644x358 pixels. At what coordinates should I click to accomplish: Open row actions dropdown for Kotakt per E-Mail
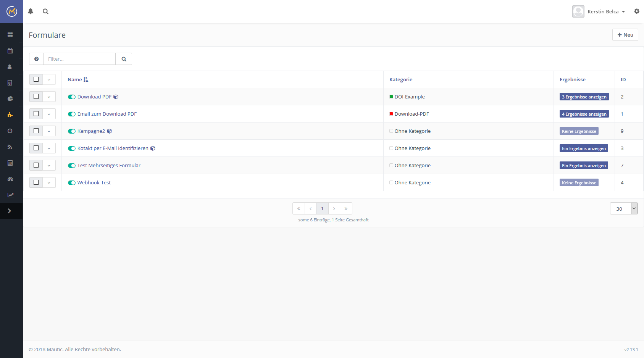click(x=49, y=148)
